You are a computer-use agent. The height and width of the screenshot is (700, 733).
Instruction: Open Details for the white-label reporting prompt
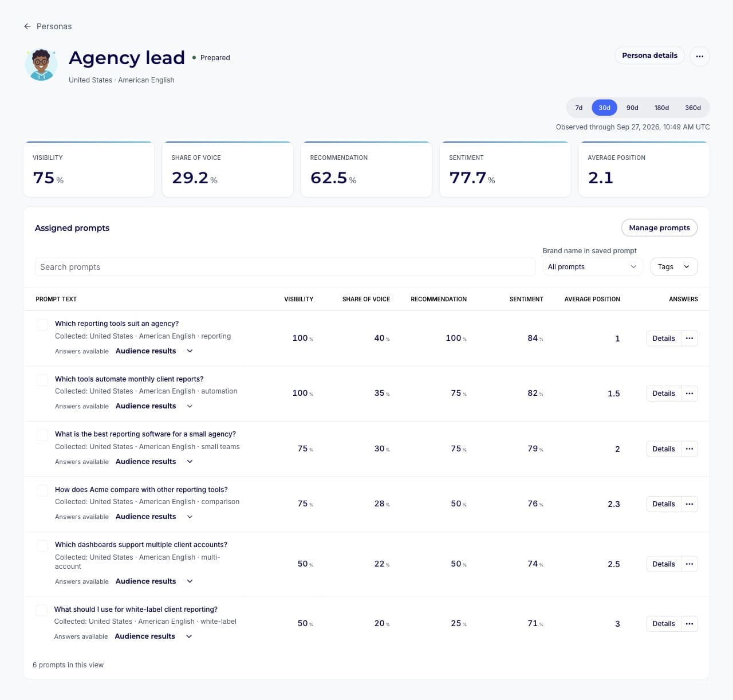click(x=664, y=624)
